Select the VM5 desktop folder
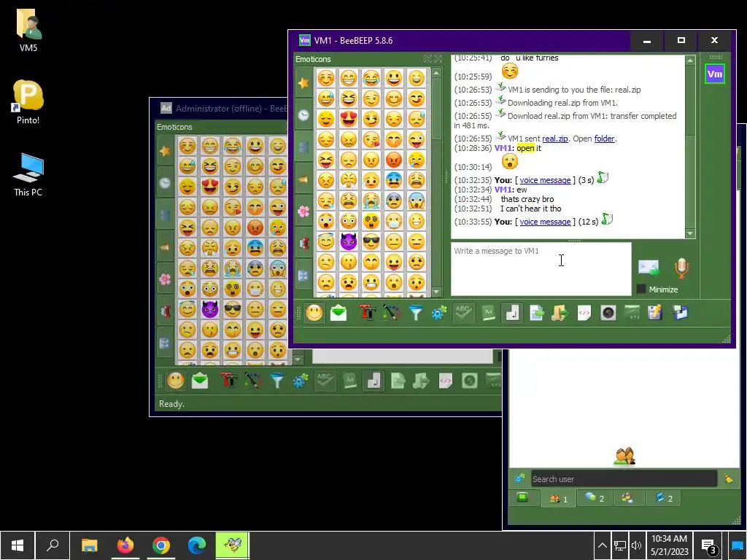 point(28,30)
